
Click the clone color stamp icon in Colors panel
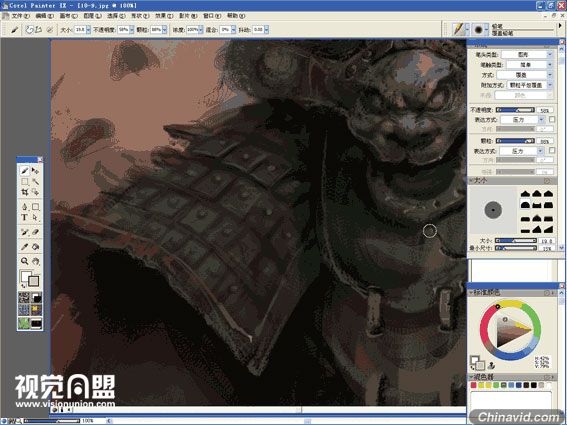(491, 365)
